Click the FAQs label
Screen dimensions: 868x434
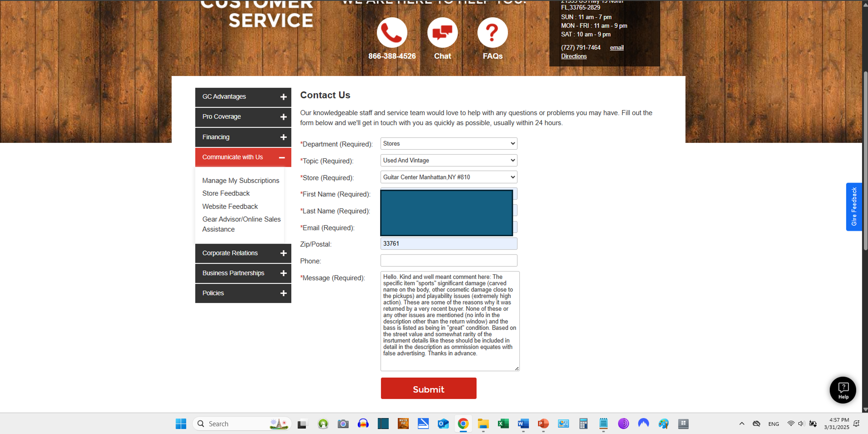493,56
